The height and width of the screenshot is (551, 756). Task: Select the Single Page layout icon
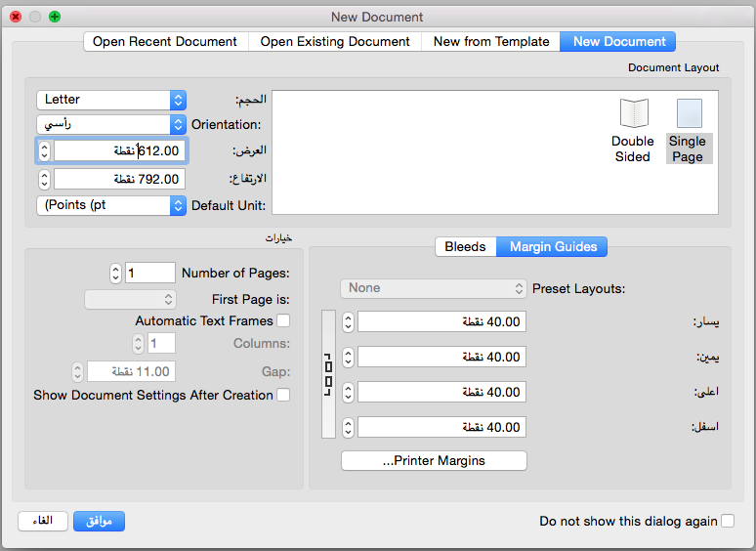click(689, 114)
